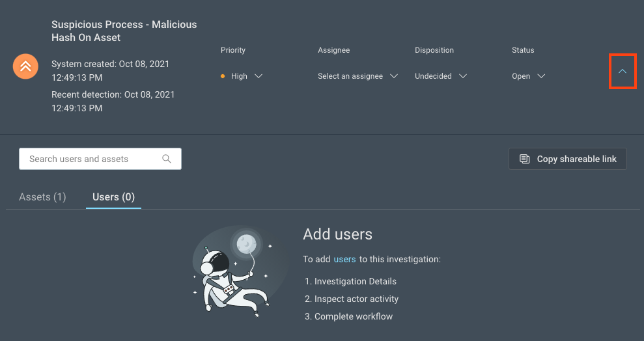This screenshot has height=341, width=644.
Task: Change the Status dropdown from Open
Action: [527, 76]
